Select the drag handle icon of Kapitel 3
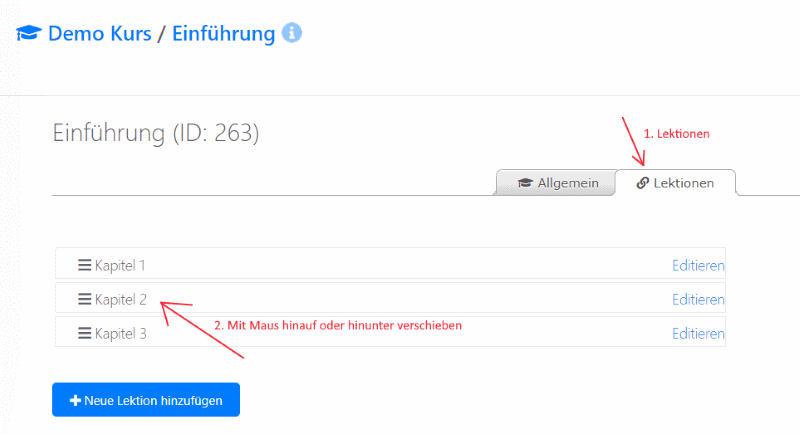The width and height of the screenshot is (800, 435). (x=84, y=333)
